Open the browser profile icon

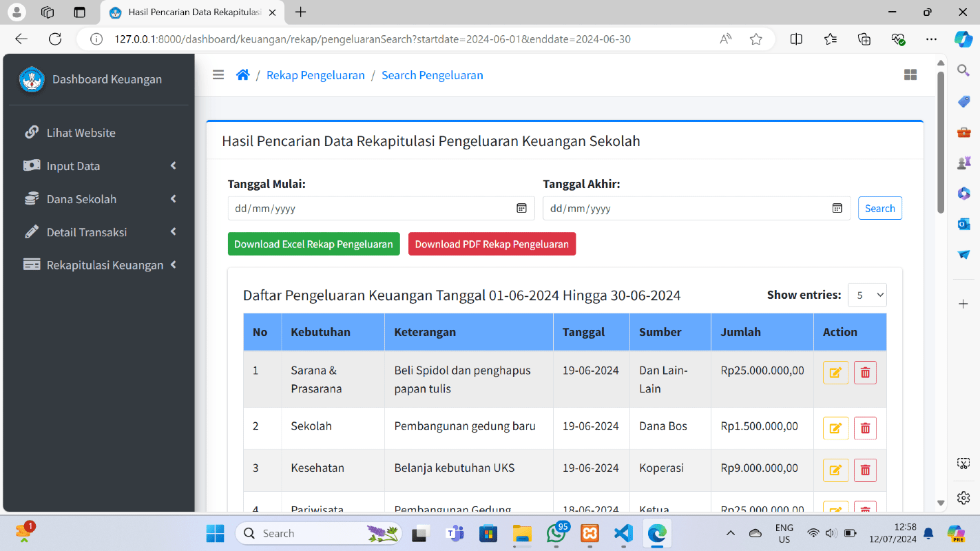point(16,12)
